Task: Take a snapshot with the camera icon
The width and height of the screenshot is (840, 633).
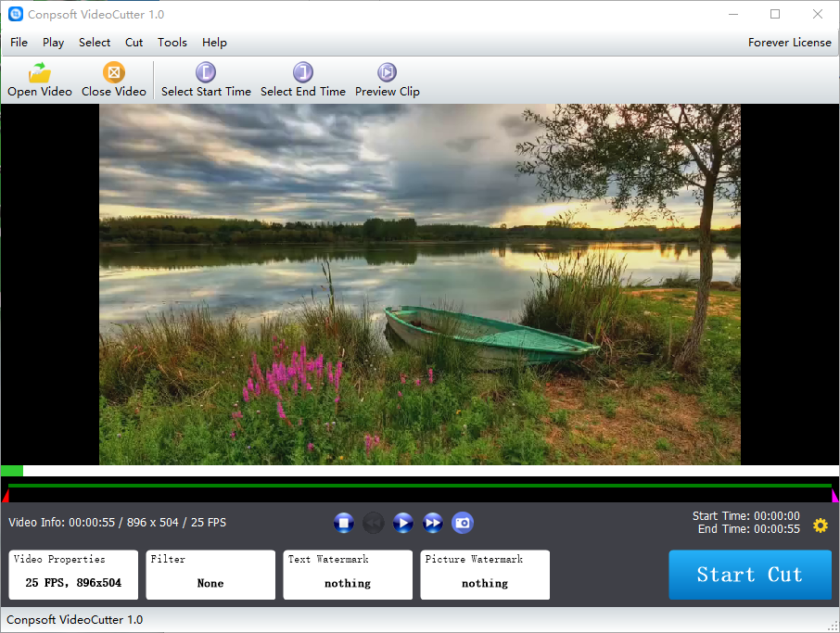Action: click(463, 523)
